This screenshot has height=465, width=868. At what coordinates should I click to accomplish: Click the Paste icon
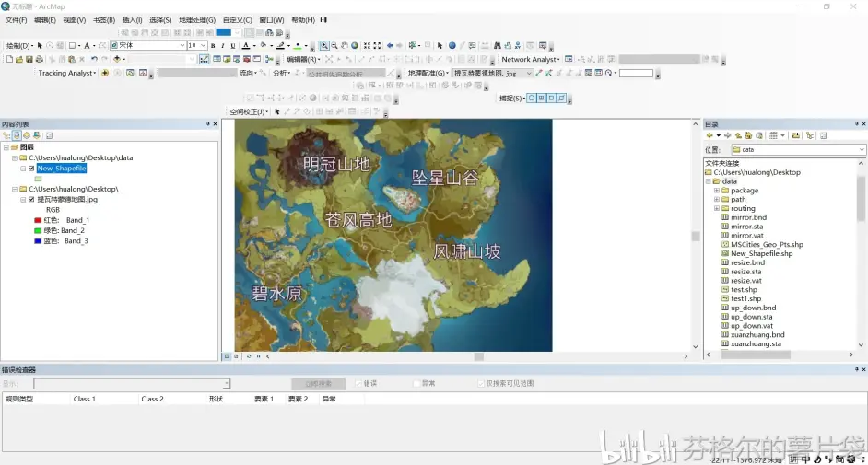[71, 59]
